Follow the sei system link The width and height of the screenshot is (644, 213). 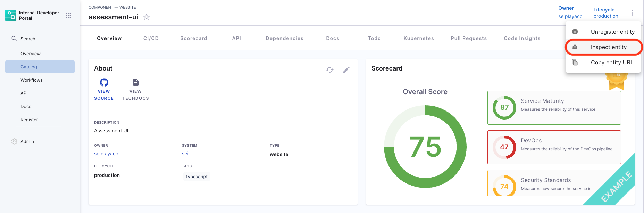tap(185, 154)
